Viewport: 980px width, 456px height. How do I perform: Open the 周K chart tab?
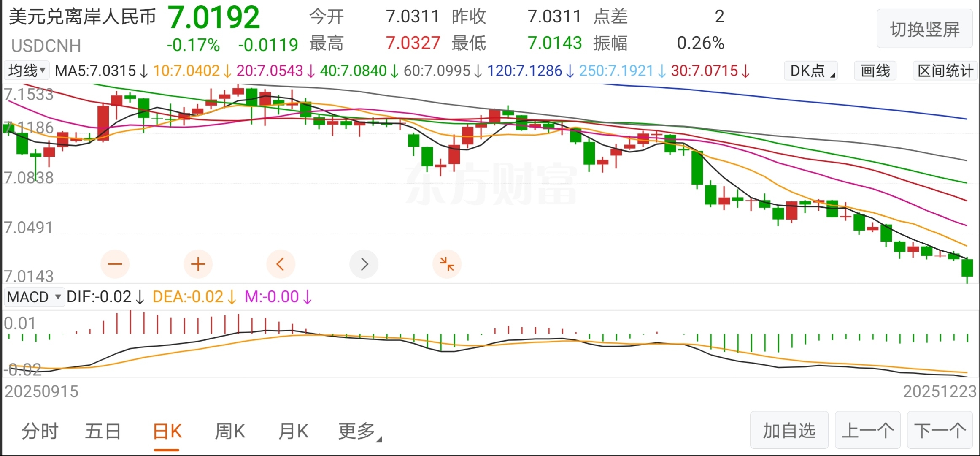(230, 432)
